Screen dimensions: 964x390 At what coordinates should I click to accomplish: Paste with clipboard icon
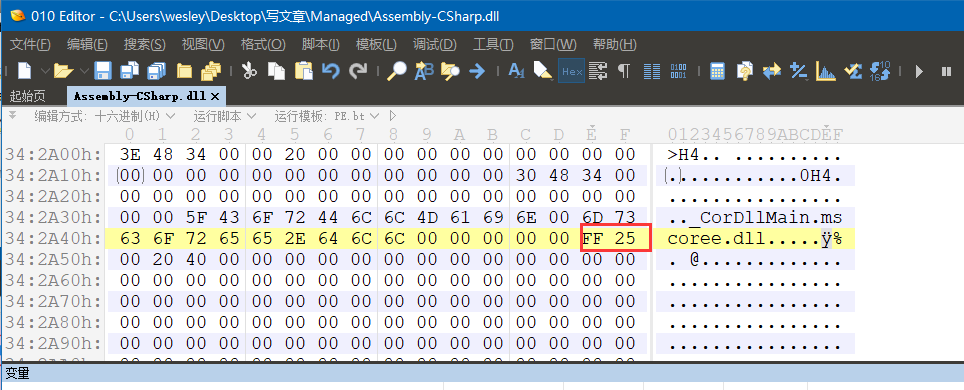[x=304, y=71]
